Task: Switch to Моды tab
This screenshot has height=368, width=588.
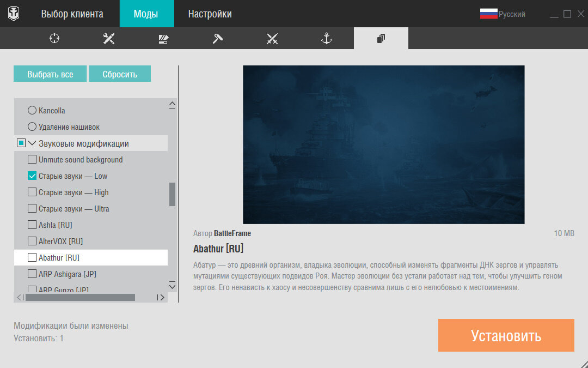Action: [146, 14]
